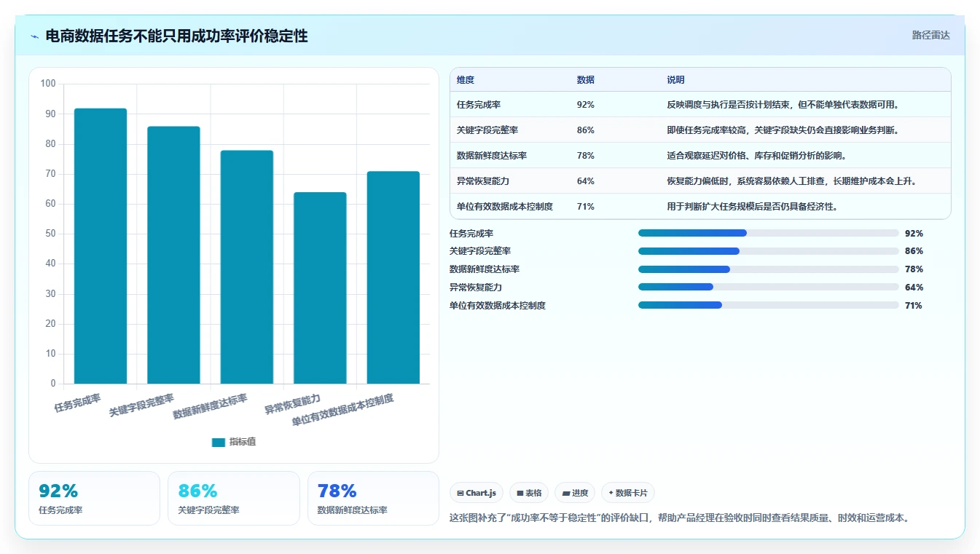
Task: Click the 关键字段完整率 bar in chart
Action: 173,255
